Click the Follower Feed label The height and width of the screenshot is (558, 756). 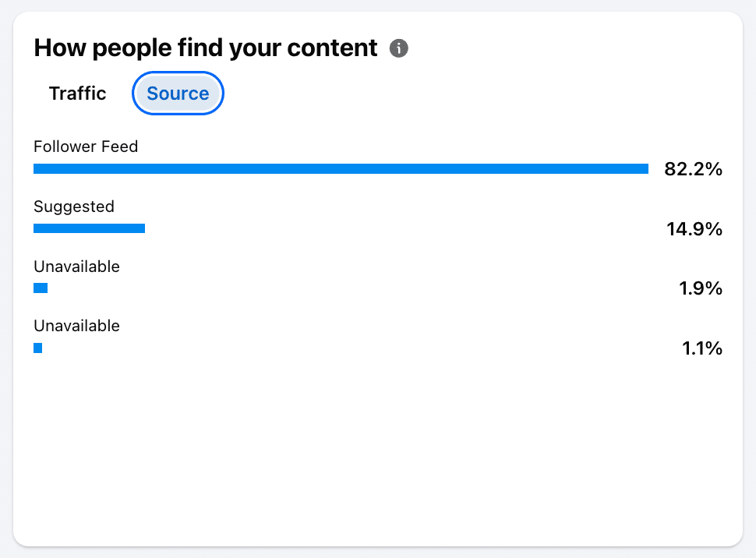point(86,147)
